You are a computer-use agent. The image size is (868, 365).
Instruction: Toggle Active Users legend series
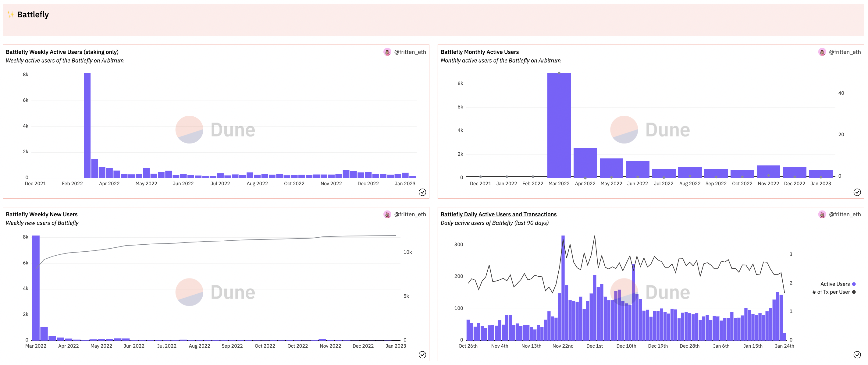(838, 284)
